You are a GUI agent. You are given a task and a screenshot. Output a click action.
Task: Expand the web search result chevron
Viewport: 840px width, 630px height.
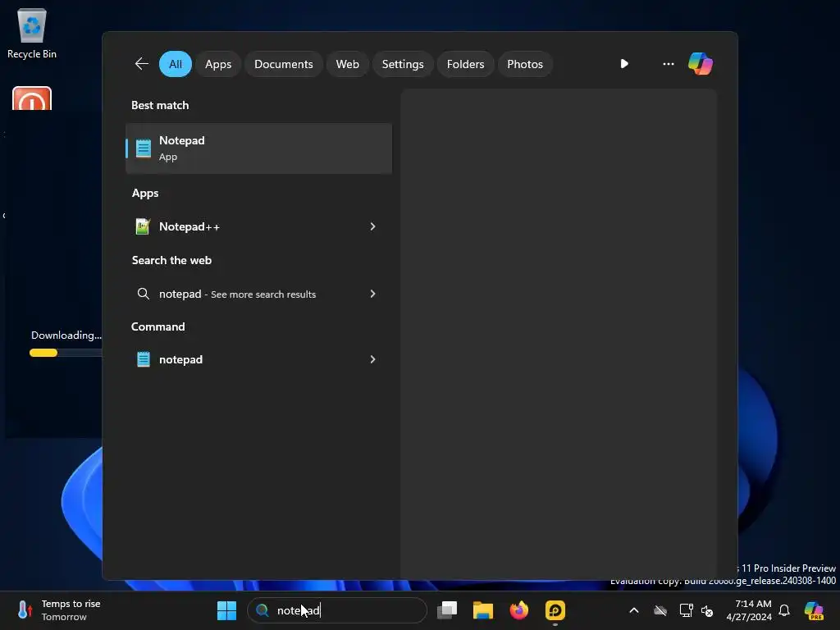tap(373, 294)
